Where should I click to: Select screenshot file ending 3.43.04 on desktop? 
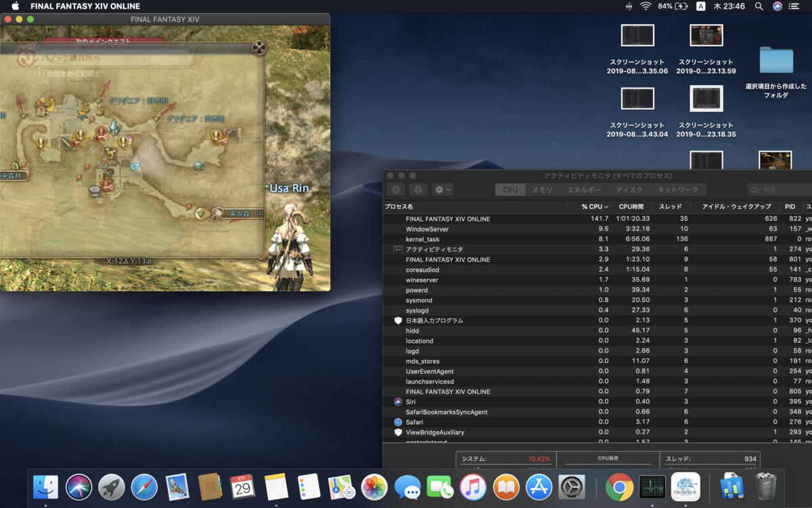[x=637, y=112]
